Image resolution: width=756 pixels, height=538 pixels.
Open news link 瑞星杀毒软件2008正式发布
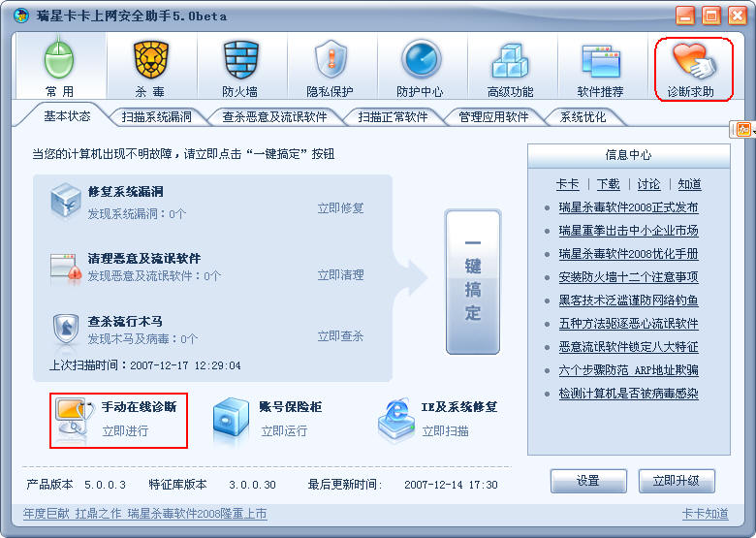628,207
